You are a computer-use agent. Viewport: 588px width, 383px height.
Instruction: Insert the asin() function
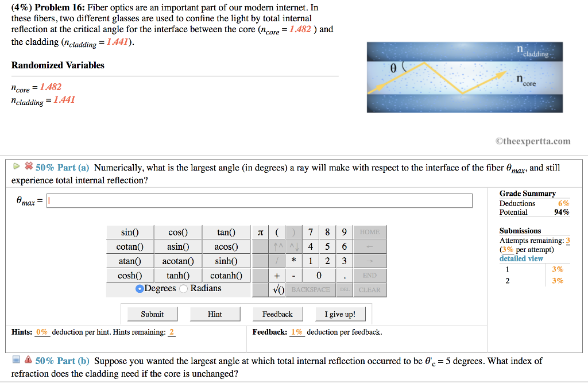click(x=178, y=246)
